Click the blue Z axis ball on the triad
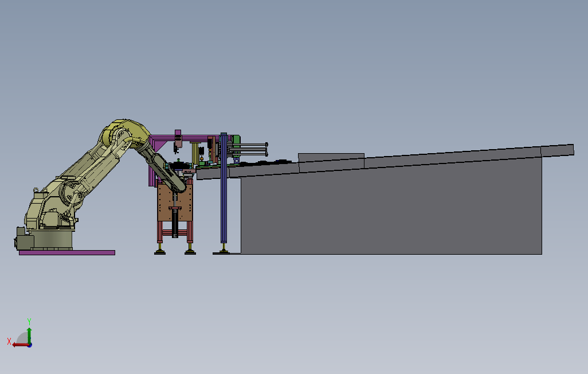 [x=30, y=345]
